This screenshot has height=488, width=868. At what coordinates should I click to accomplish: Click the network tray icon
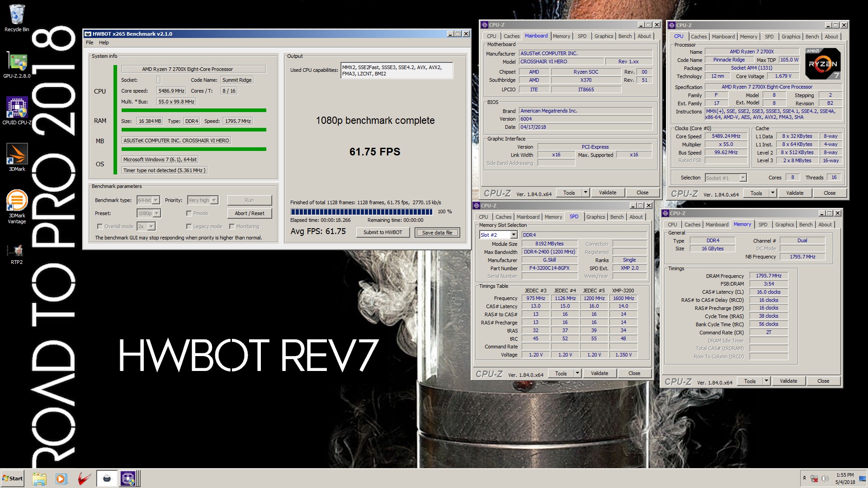tap(814, 479)
